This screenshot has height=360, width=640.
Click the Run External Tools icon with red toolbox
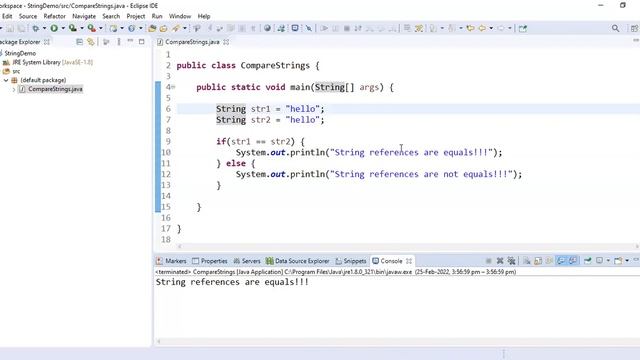(x=92, y=28)
